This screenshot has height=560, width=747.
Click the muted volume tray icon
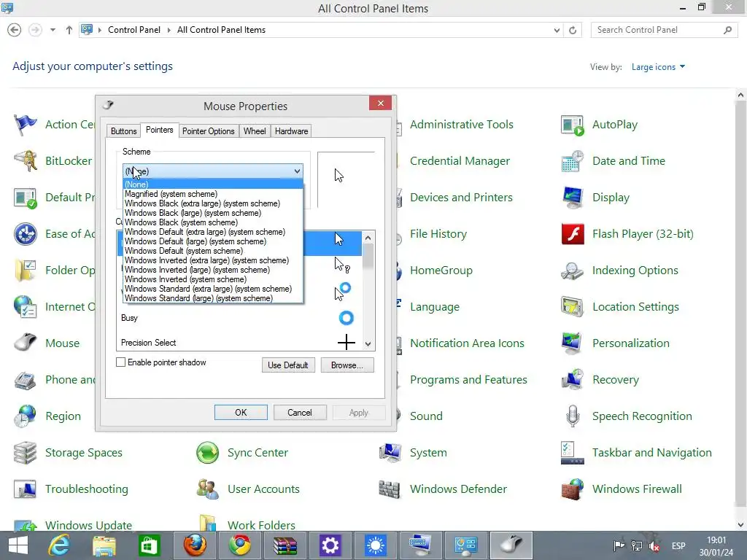654,545
